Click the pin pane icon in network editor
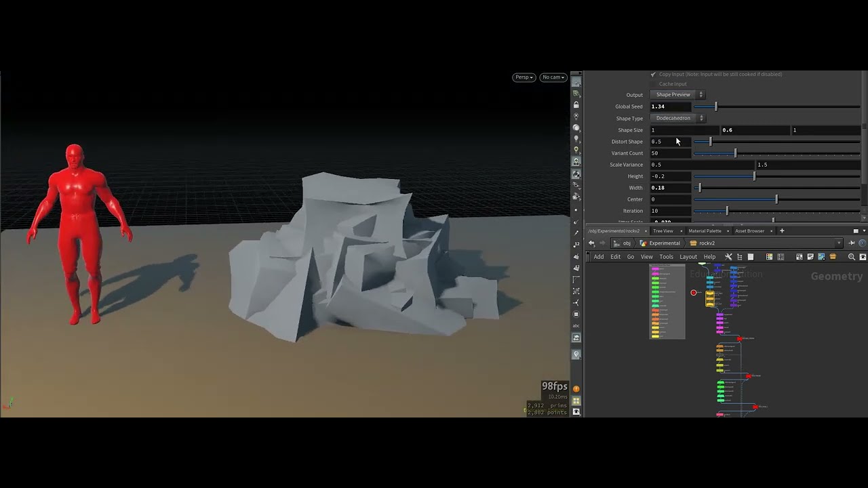The height and width of the screenshot is (488, 868). pyautogui.click(x=852, y=243)
